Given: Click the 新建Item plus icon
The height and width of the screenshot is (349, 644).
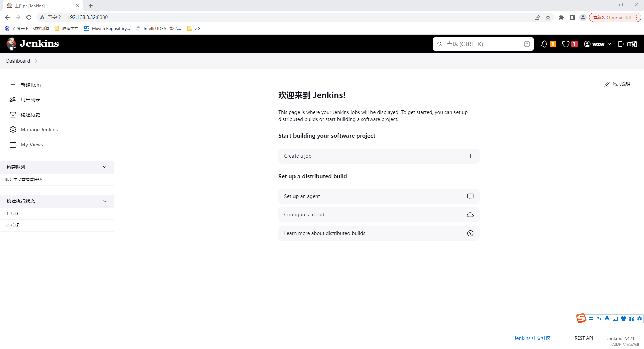Looking at the screenshot, I should [x=13, y=85].
